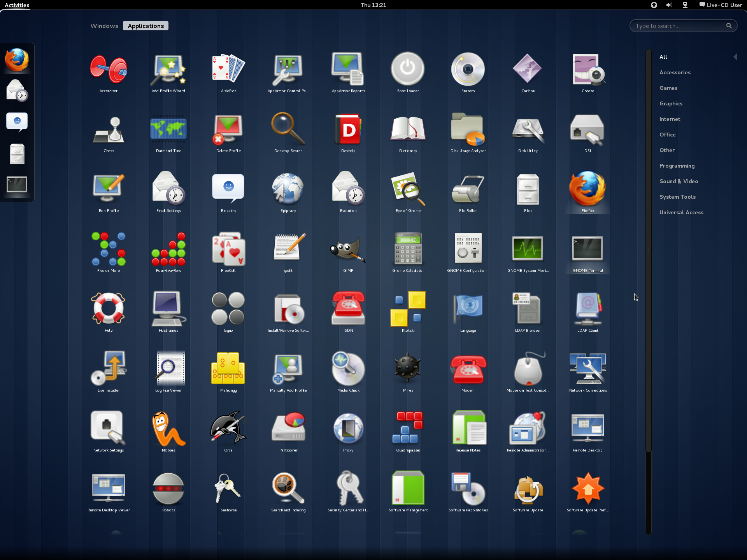Click the Activities button
747x560 pixels.
(17, 5)
